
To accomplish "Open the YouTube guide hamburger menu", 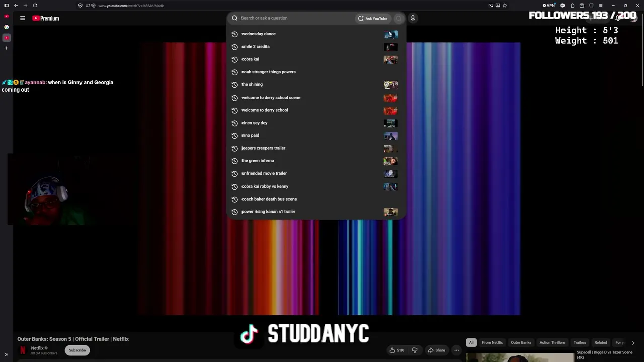I will 22,18.
